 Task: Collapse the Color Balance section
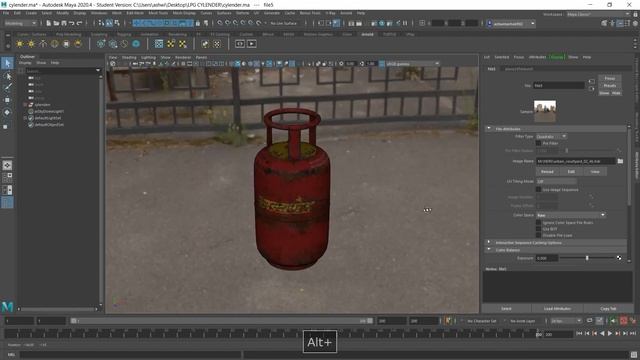pos(489,249)
